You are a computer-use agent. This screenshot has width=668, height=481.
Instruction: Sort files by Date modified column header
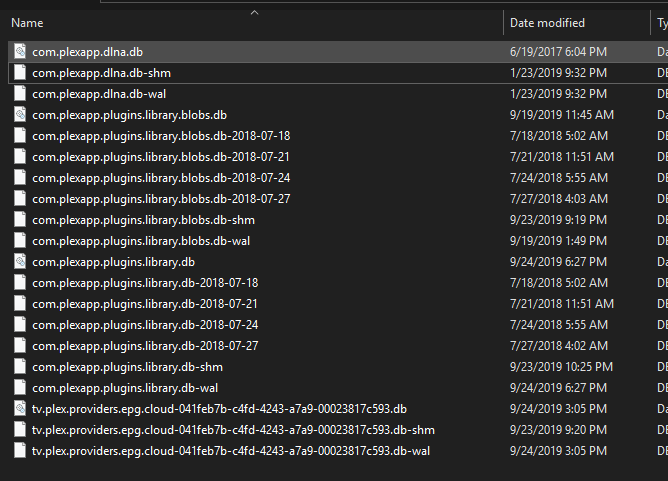click(547, 23)
